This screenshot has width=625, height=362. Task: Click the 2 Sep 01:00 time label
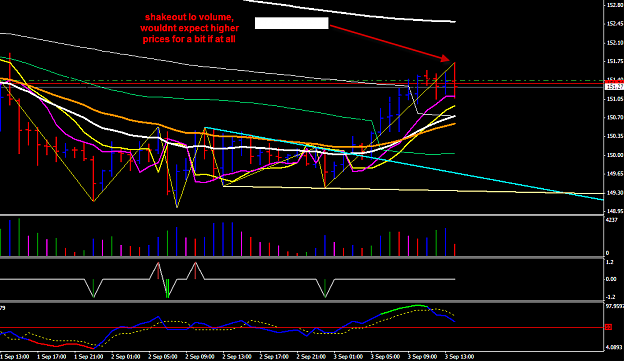click(126, 356)
